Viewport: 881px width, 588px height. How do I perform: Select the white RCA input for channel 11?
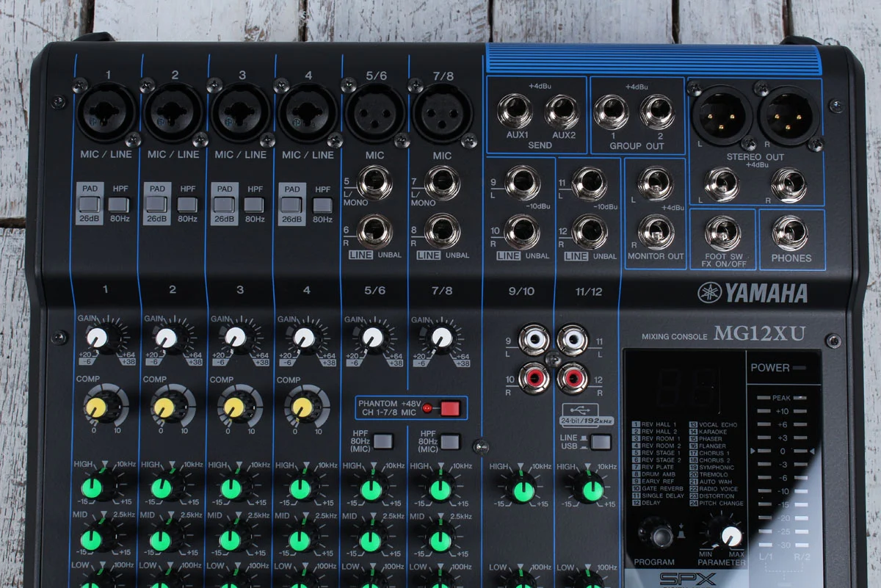tap(572, 340)
